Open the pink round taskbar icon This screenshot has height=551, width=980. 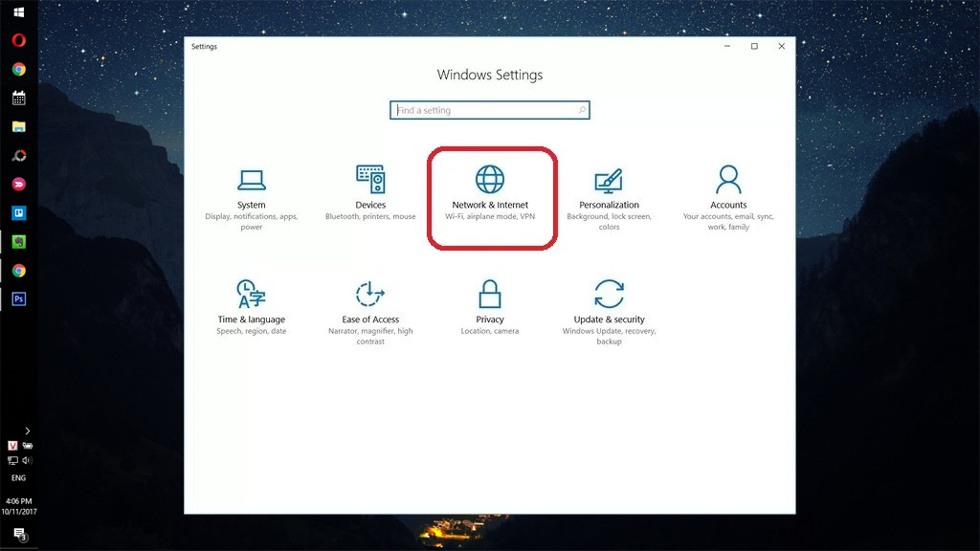click(19, 185)
